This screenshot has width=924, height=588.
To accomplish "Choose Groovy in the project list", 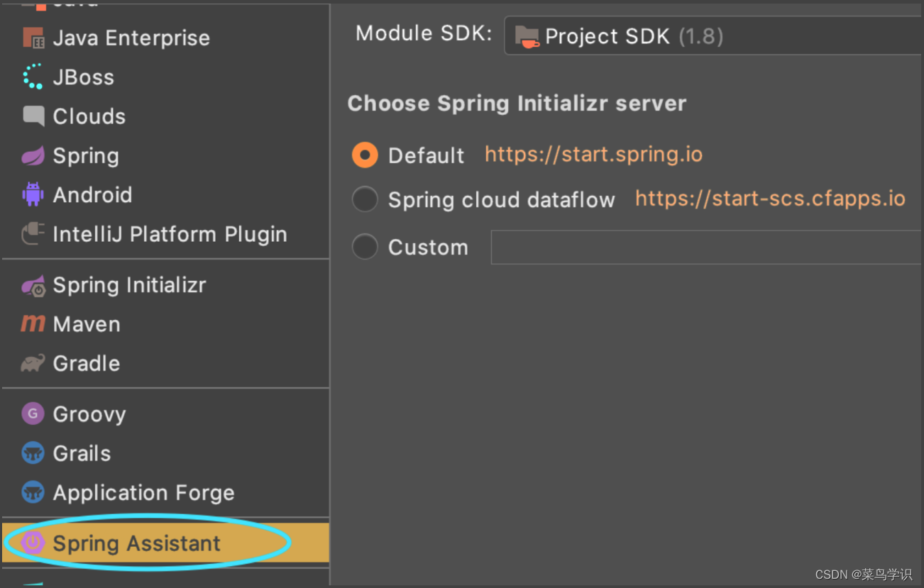I will [166, 414].
